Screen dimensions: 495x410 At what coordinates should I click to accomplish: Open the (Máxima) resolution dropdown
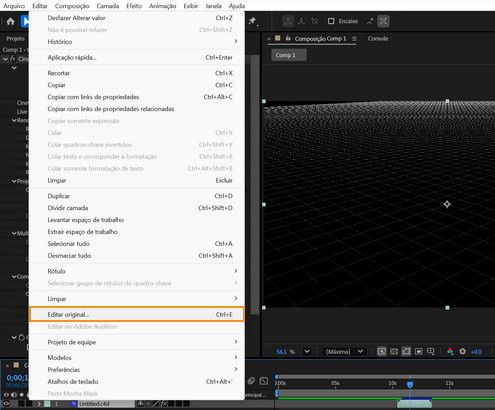point(344,351)
